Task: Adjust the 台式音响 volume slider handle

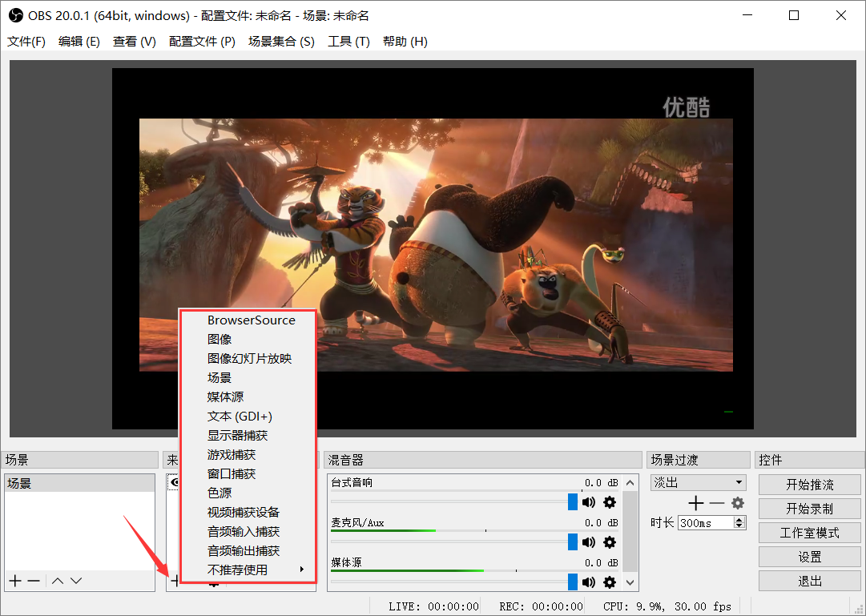Action: coord(573,501)
